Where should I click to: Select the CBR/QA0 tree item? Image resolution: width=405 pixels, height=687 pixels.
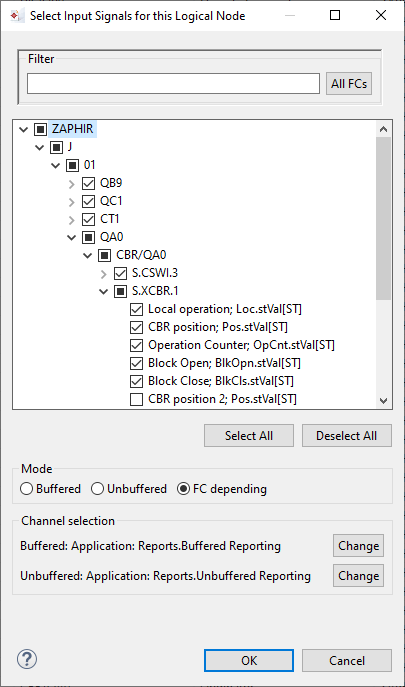[141, 255]
